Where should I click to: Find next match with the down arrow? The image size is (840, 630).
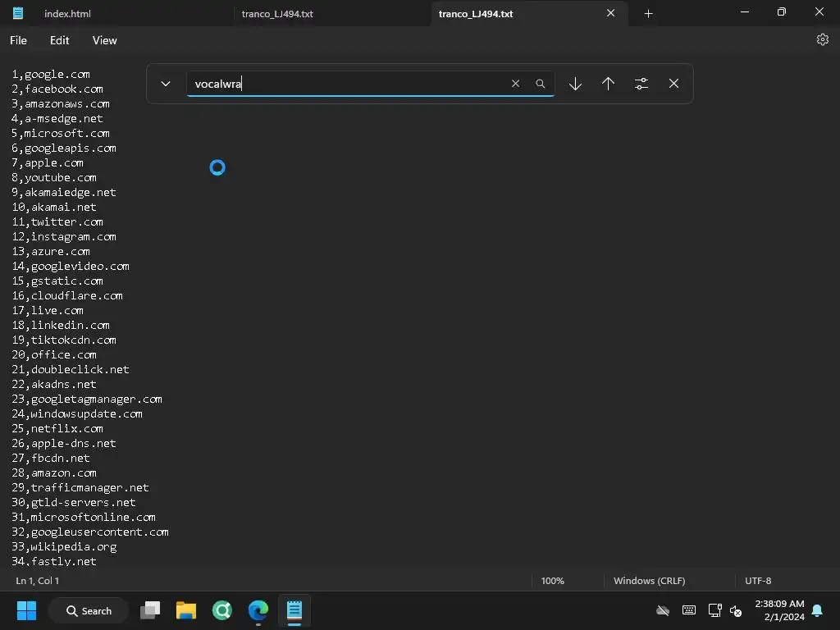click(575, 84)
